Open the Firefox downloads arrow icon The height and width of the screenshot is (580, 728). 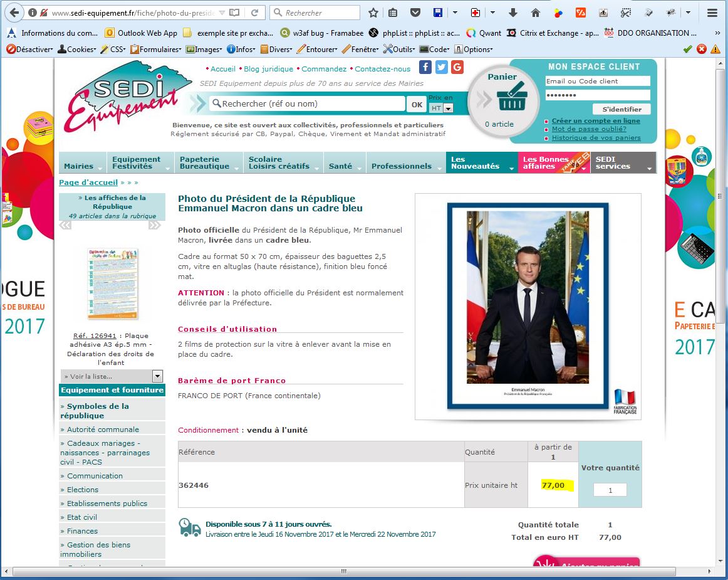(513, 13)
